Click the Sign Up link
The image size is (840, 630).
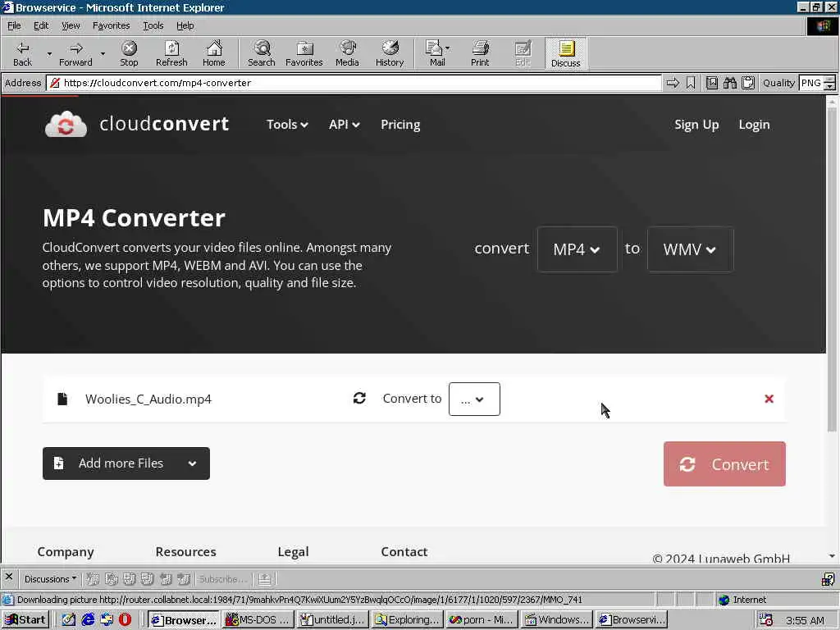tap(696, 125)
